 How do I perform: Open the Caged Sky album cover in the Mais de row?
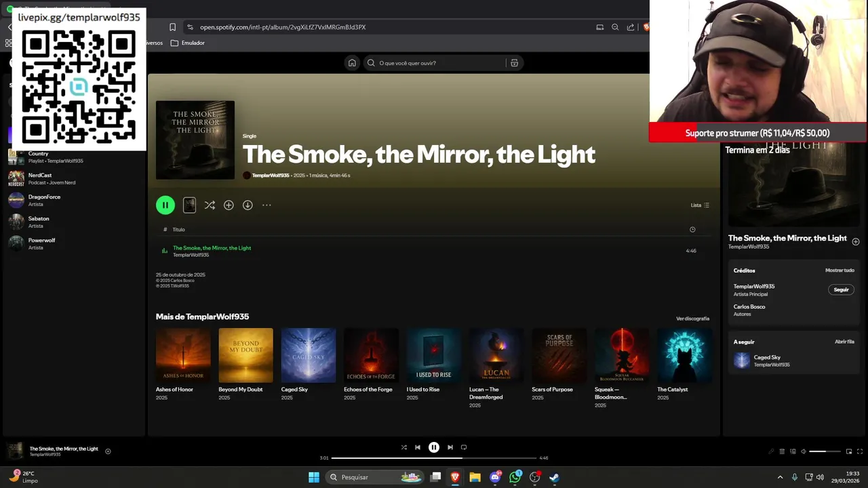[309, 355]
